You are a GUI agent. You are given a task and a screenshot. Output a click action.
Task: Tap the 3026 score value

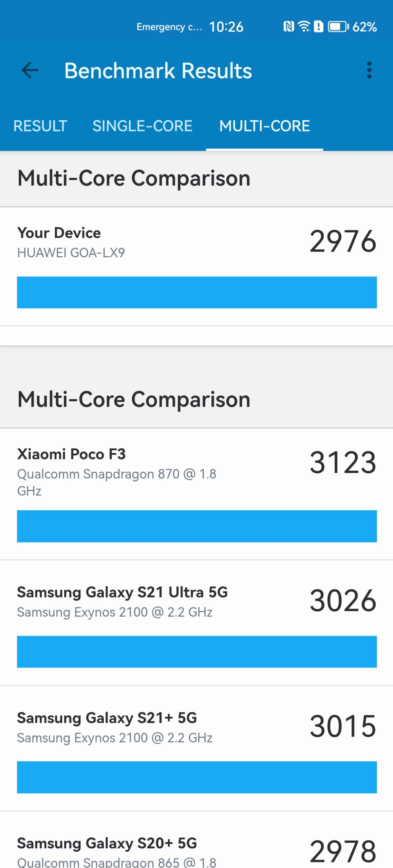343,601
